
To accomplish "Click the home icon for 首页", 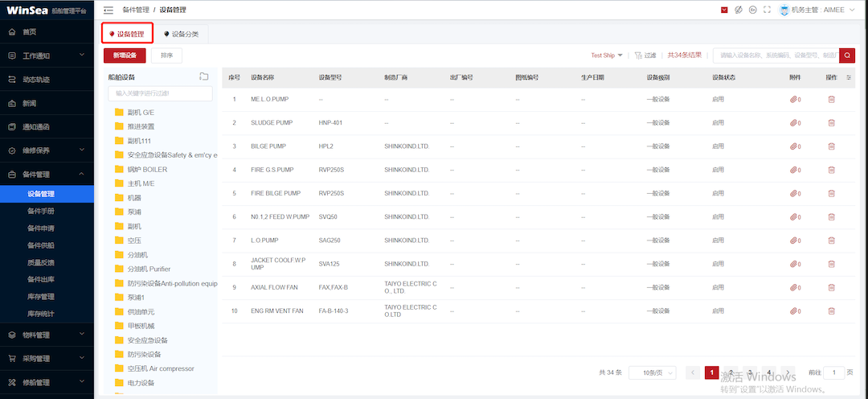I will (x=12, y=31).
